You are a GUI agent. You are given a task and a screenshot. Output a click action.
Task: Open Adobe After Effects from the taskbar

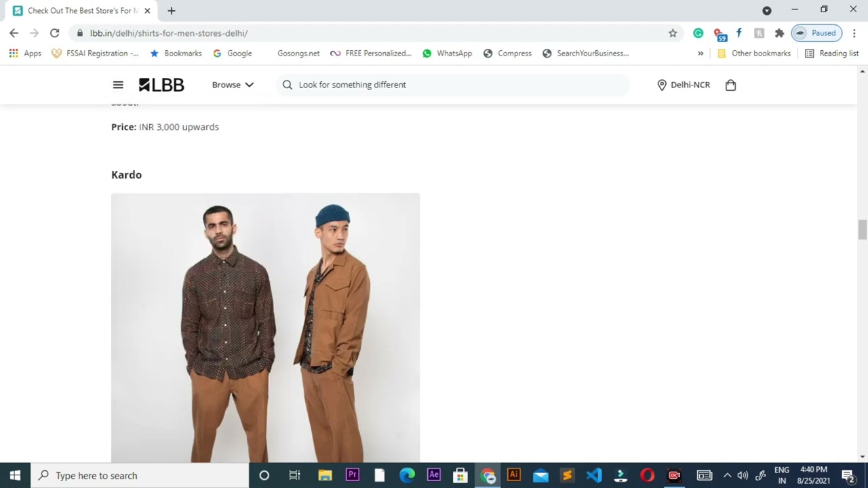(x=433, y=475)
